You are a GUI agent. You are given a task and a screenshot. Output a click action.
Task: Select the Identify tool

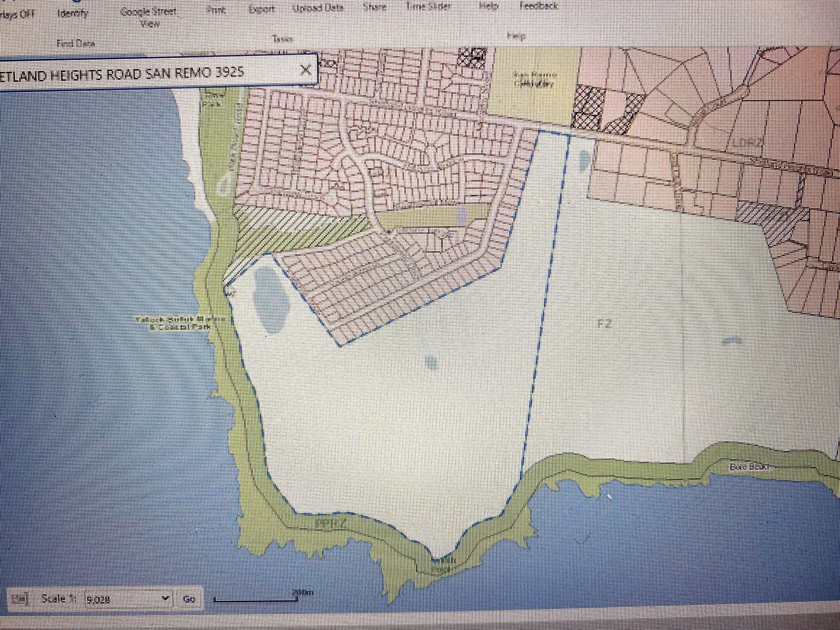pos(72,13)
